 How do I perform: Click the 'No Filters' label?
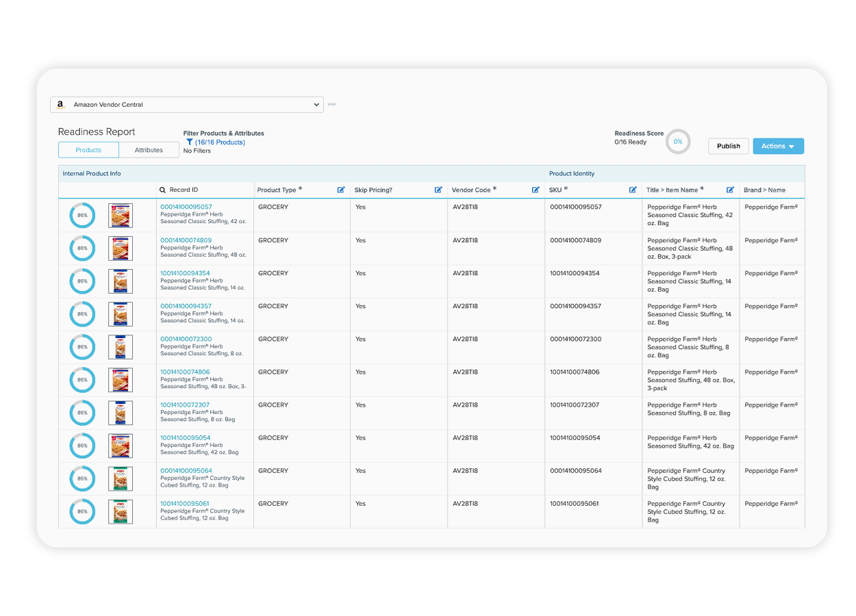(197, 151)
